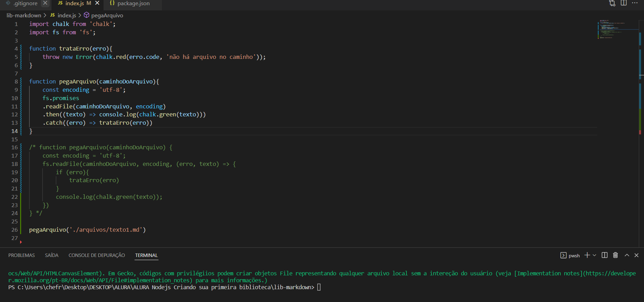
Task: Kill the terminal with the trash icon
Action: pos(616,255)
